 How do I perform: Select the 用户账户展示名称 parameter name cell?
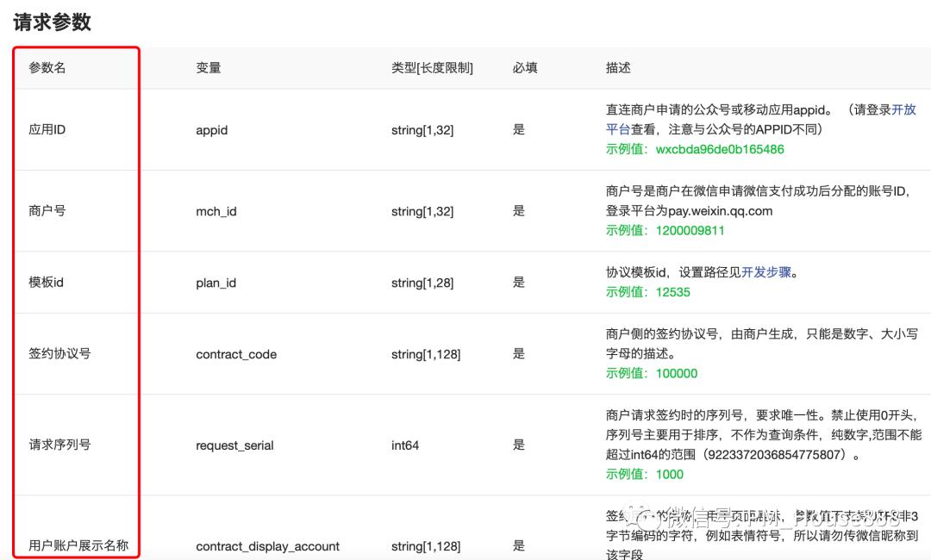click(x=78, y=545)
